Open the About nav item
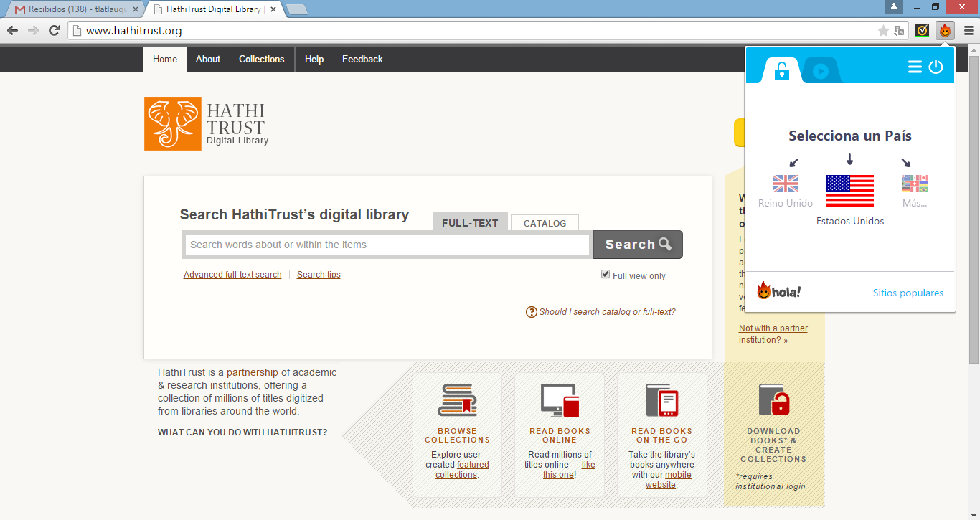The image size is (980, 520). (208, 60)
